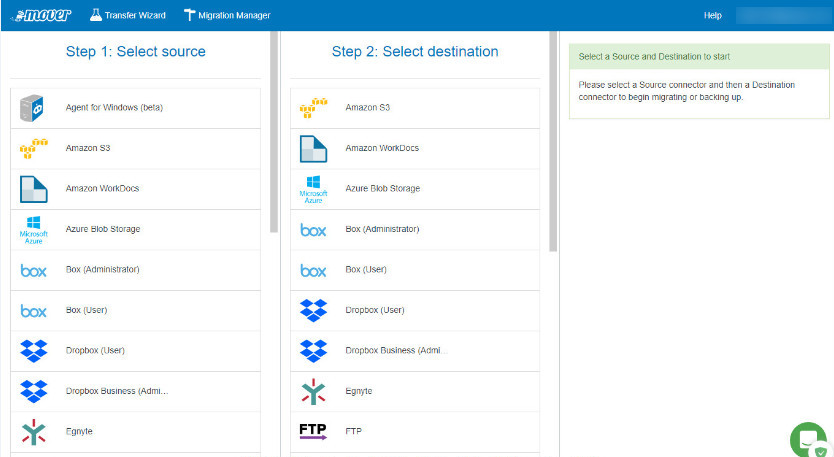Viewport: 834px width, 457px height.
Task: Choose Amazon WorkDocs text as destination
Action: pos(382,148)
